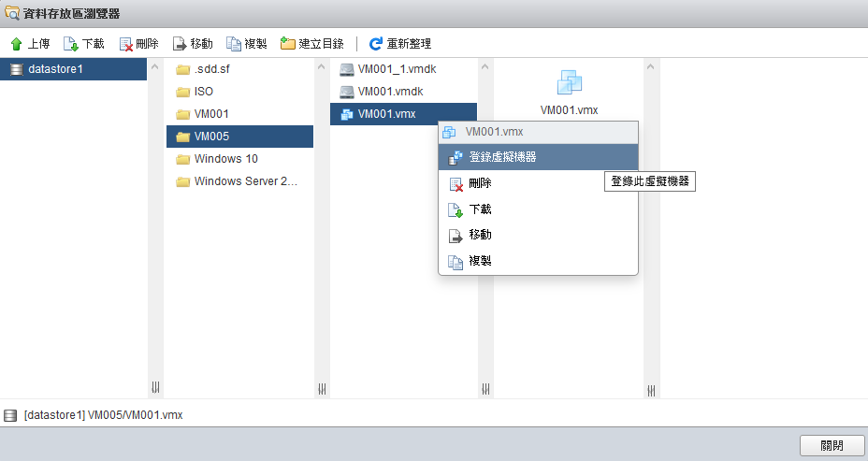Click the scroll-up arrow of datastore column

click(155, 67)
